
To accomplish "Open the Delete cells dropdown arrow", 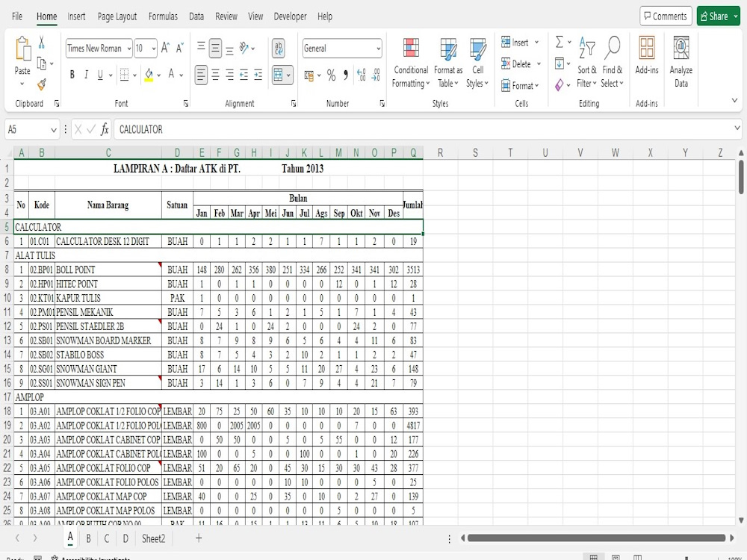I will pyautogui.click(x=539, y=63).
